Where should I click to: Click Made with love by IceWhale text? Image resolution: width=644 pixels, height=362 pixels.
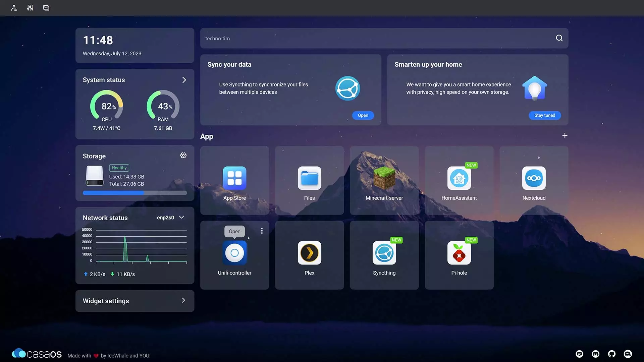(x=109, y=356)
